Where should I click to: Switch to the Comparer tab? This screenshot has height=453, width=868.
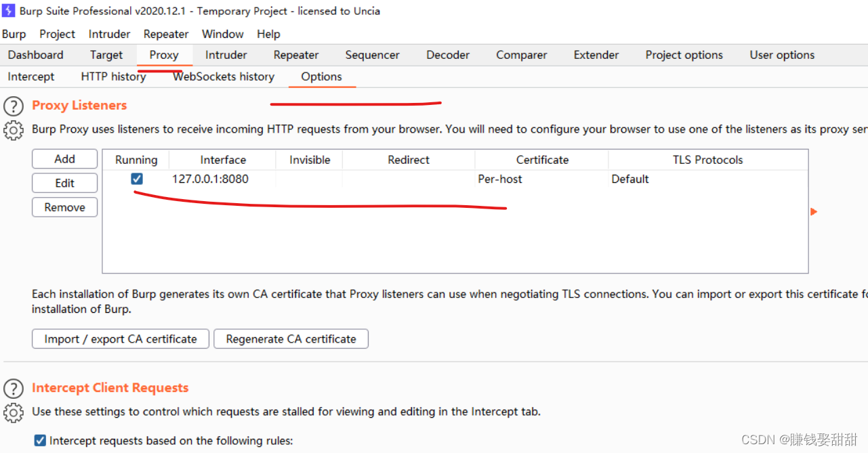coord(522,55)
